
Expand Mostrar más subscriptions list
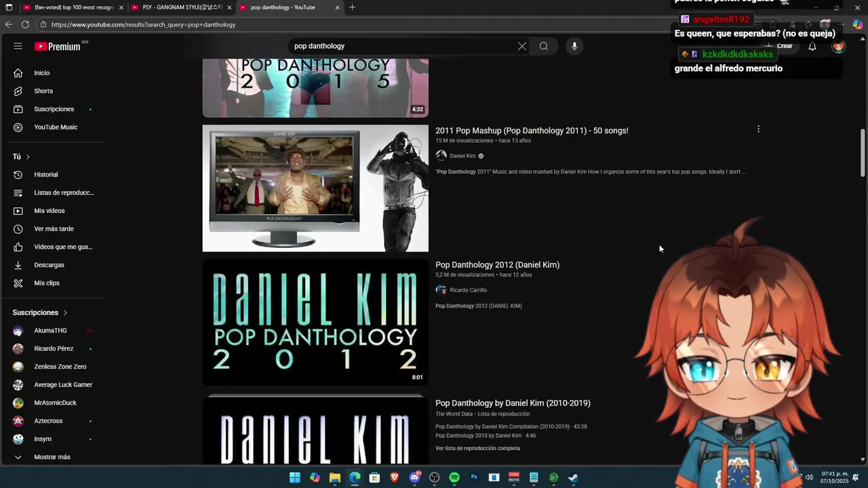click(x=52, y=457)
